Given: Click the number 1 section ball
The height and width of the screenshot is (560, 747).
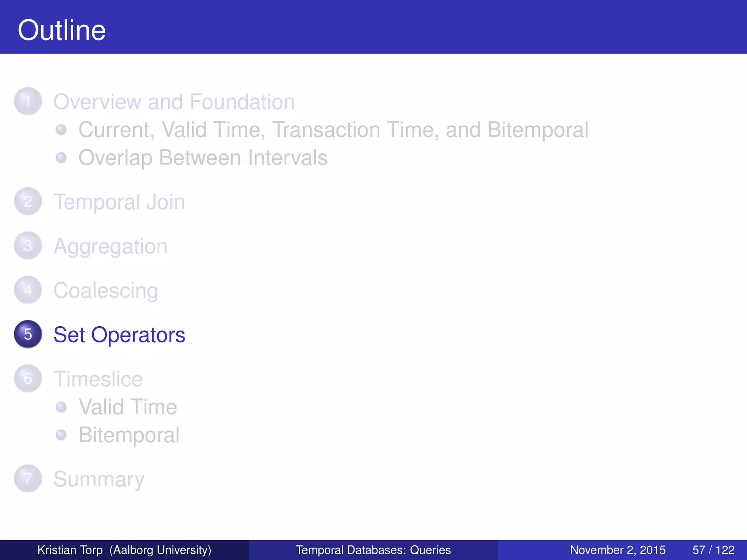Looking at the screenshot, I should point(28,101).
